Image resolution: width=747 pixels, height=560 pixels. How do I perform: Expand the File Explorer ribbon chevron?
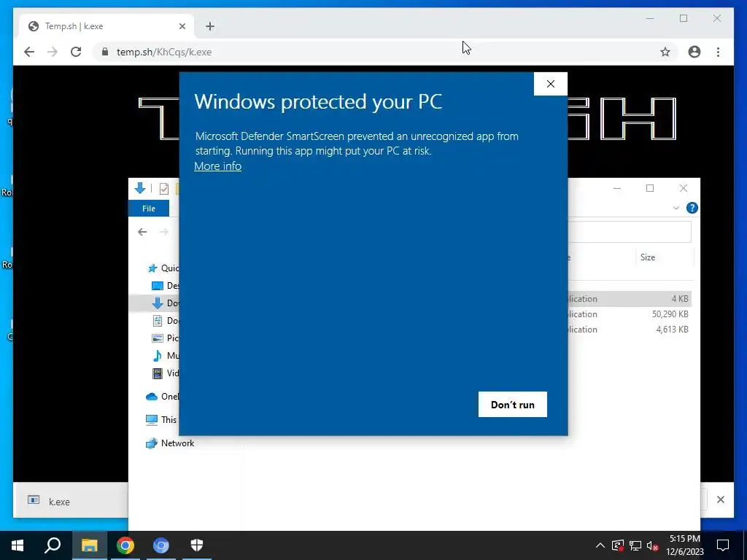click(x=676, y=208)
